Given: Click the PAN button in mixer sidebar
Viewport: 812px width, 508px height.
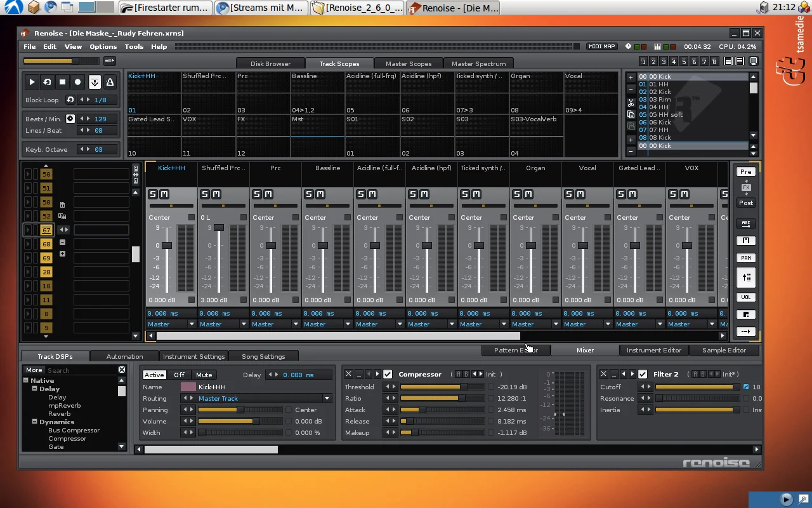Looking at the screenshot, I should [x=746, y=258].
